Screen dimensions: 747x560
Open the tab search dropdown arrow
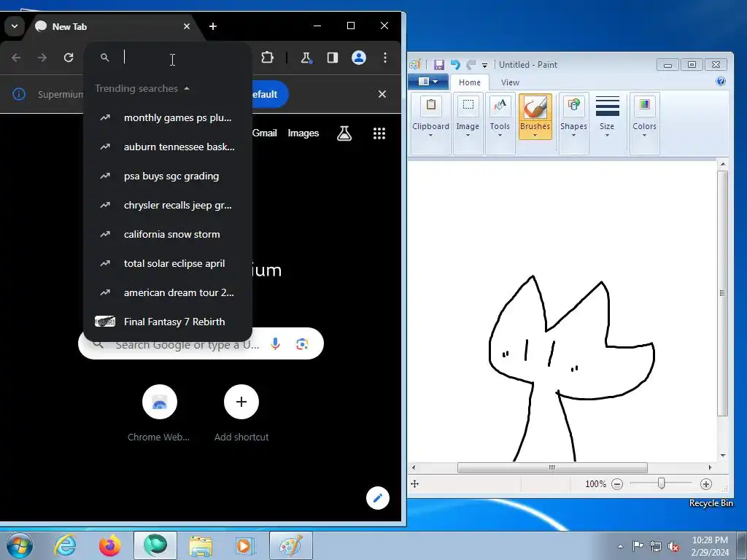tap(15, 26)
